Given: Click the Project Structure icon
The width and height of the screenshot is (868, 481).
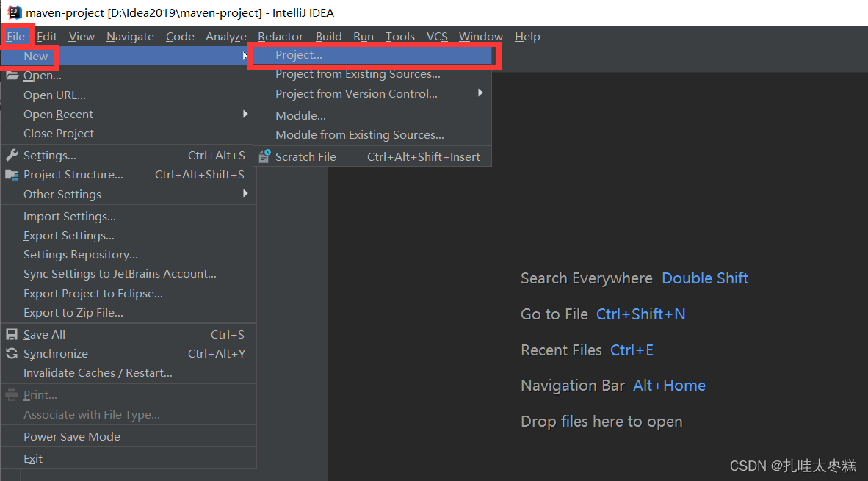Looking at the screenshot, I should [x=12, y=175].
